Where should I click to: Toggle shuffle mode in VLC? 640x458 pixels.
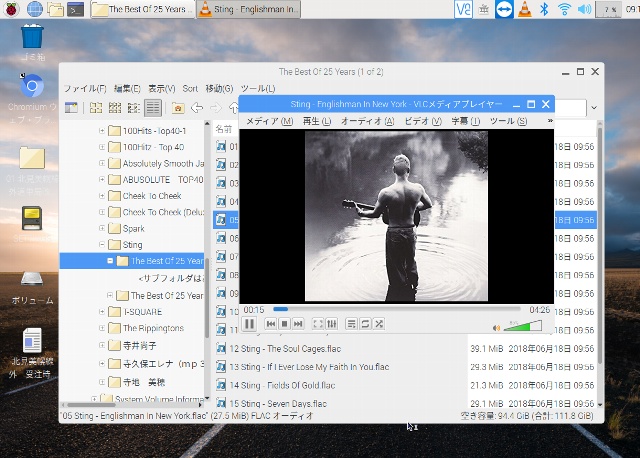pos(379,324)
